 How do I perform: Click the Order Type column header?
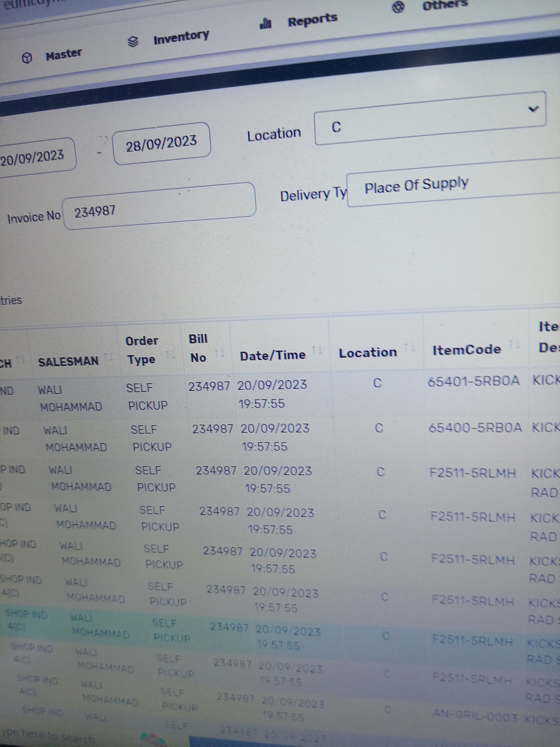pos(142,350)
